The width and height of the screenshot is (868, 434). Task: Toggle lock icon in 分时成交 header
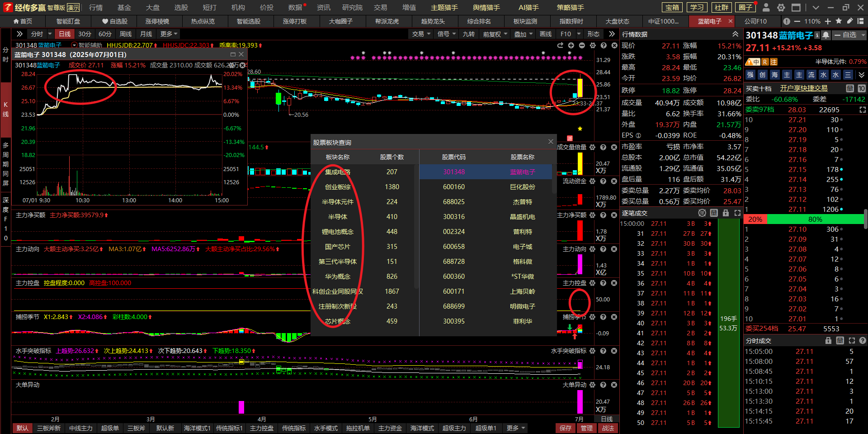click(x=828, y=340)
